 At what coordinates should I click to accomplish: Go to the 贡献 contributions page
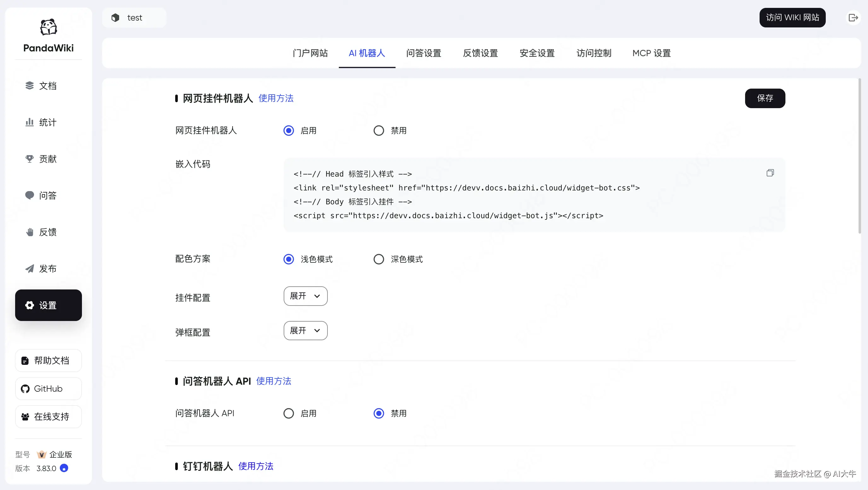pos(48,159)
